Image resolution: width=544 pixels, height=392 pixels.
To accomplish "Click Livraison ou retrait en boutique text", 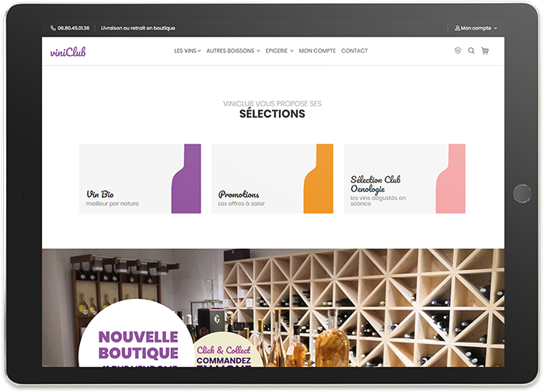I will point(138,28).
